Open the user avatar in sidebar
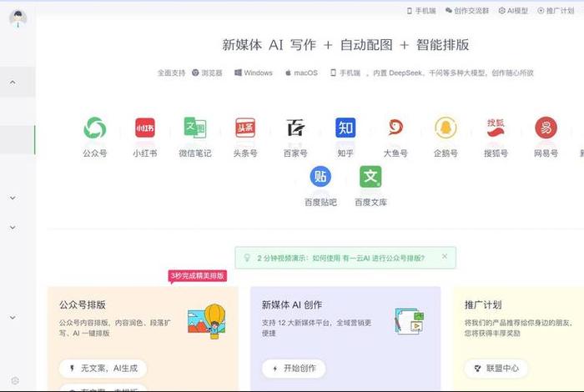Image resolution: width=584 pixels, height=392 pixels. 18,18
